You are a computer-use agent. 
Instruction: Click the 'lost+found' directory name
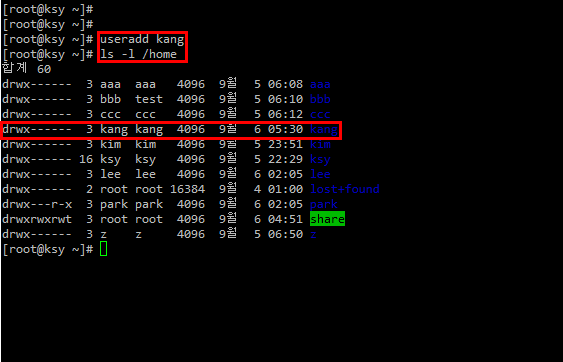click(345, 189)
